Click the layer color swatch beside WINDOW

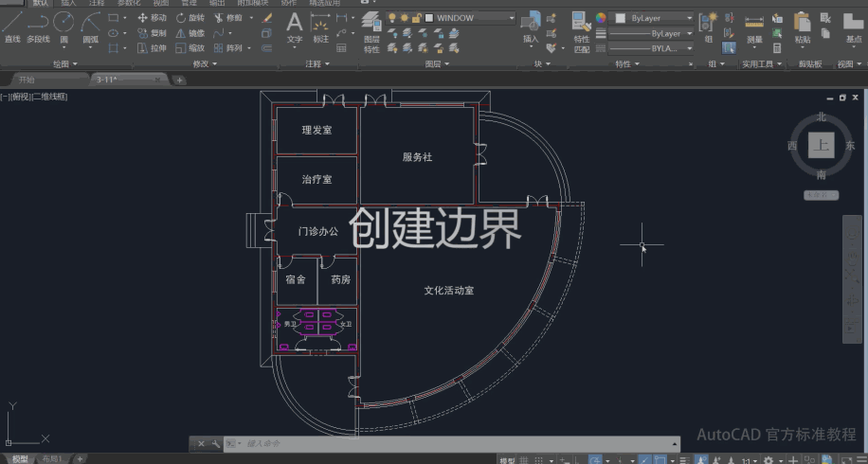[x=429, y=18]
